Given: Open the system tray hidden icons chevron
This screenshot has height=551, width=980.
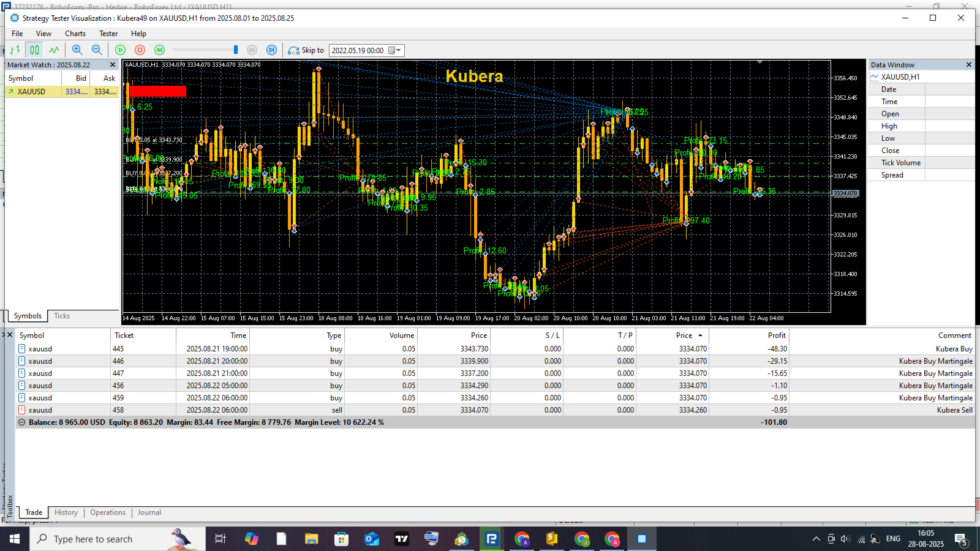Looking at the screenshot, I should point(816,539).
